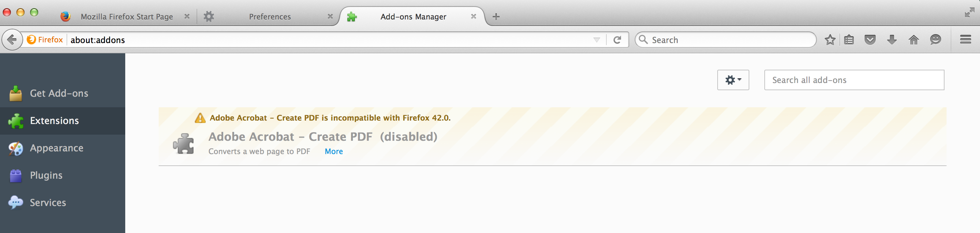Viewport: 980px width, 233px height.
Task: Click the Hello chat smiley icon
Action: 935,40
